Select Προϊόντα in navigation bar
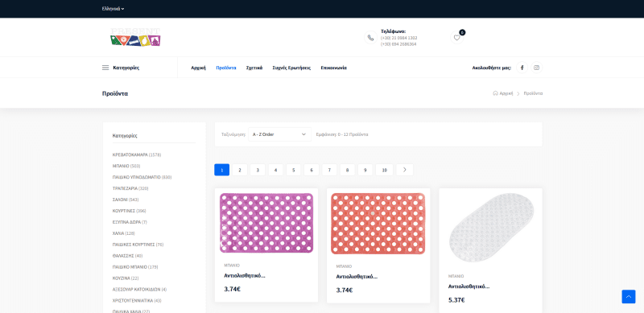644x313 pixels. (226, 68)
